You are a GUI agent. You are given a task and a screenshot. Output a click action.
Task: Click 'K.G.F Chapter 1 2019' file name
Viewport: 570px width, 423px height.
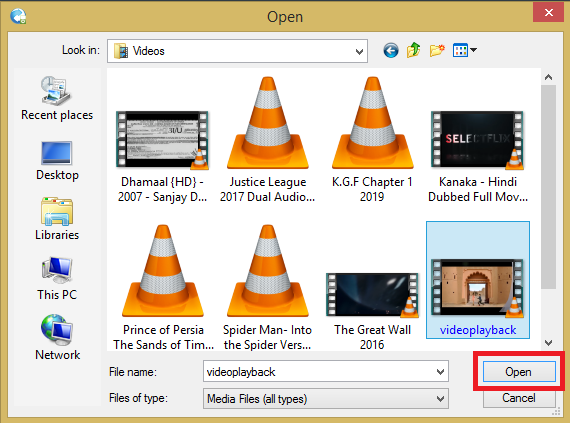click(372, 189)
